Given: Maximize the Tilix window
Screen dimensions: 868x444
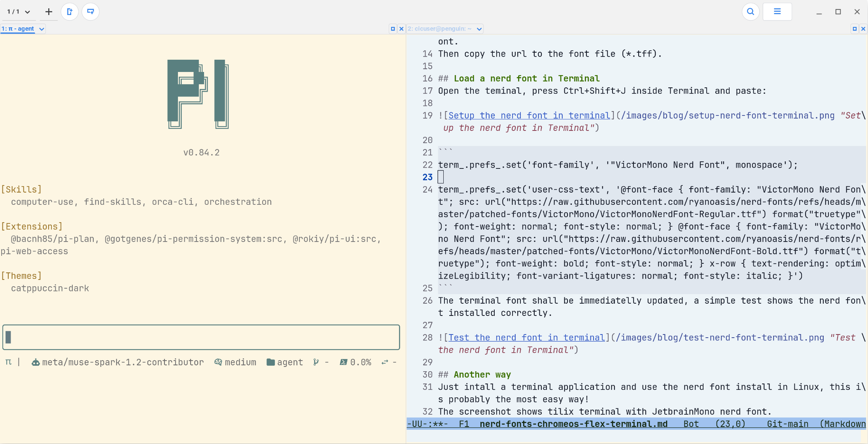Looking at the screenshot, I should point(838,12).
